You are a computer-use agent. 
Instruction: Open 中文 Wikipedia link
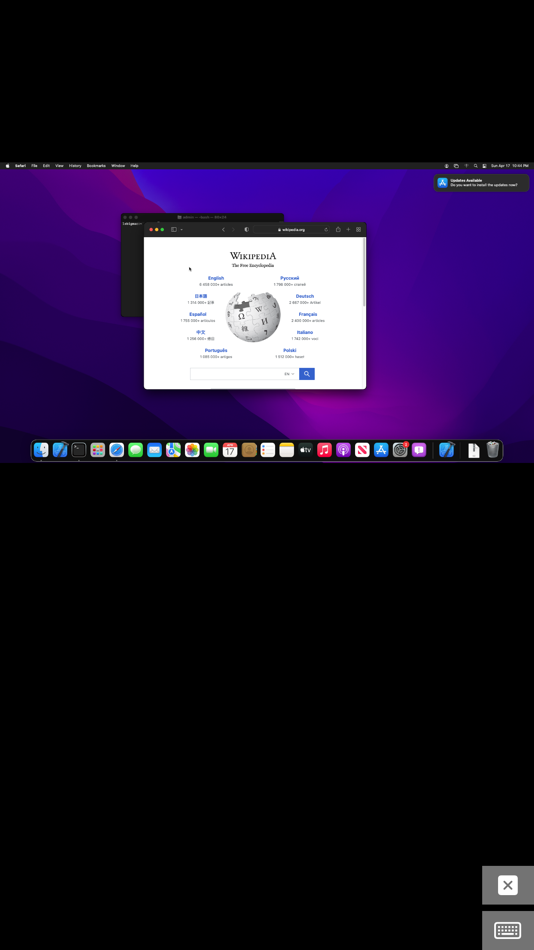[201, 333]
